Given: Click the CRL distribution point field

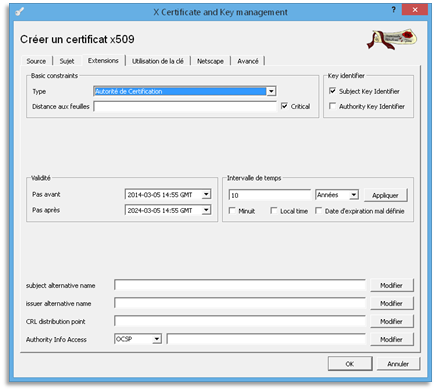Looking at the screenshot, I should 240,321.
